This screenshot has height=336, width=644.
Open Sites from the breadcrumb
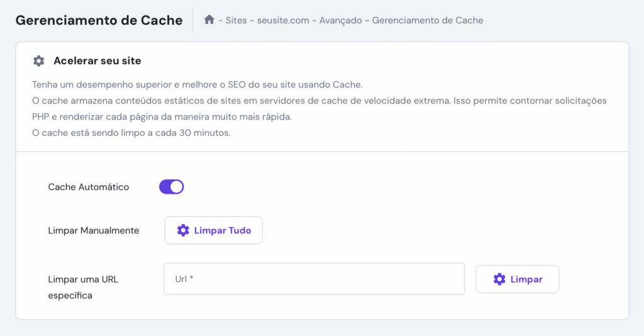[236, 20]
